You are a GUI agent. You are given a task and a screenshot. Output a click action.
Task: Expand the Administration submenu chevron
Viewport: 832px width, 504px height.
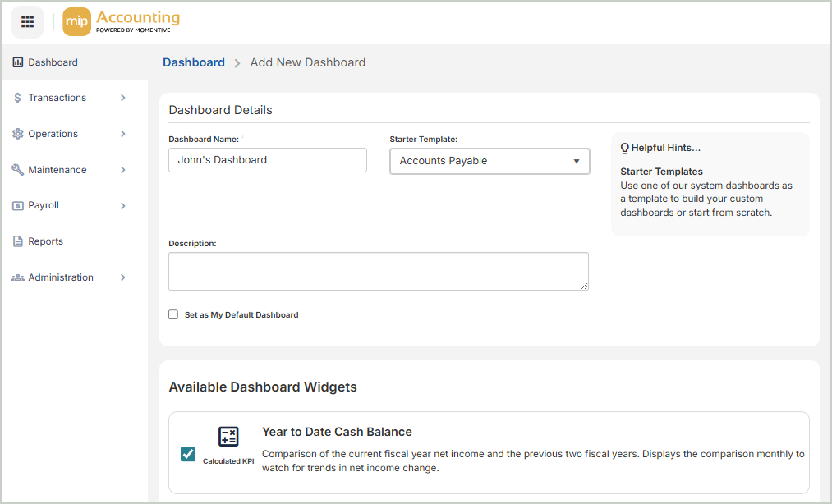coord(123,277)
